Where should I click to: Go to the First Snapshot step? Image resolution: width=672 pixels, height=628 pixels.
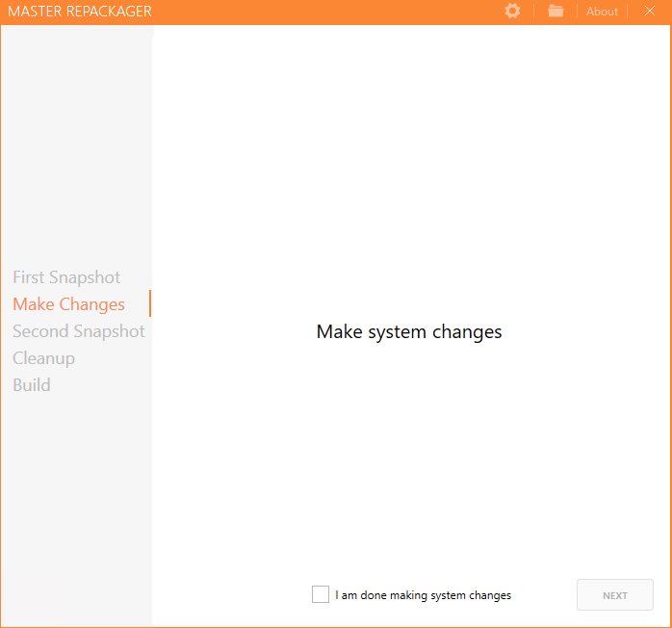pos(66,277)
